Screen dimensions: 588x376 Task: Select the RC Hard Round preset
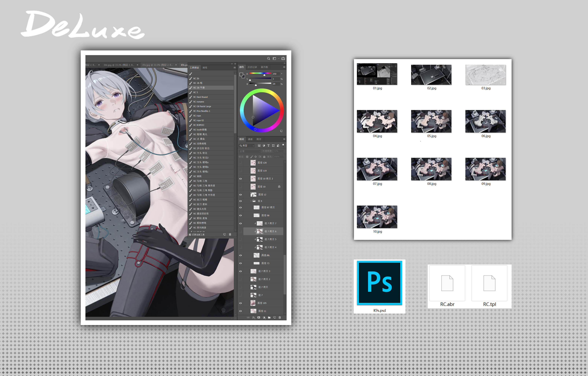[211, 97]
